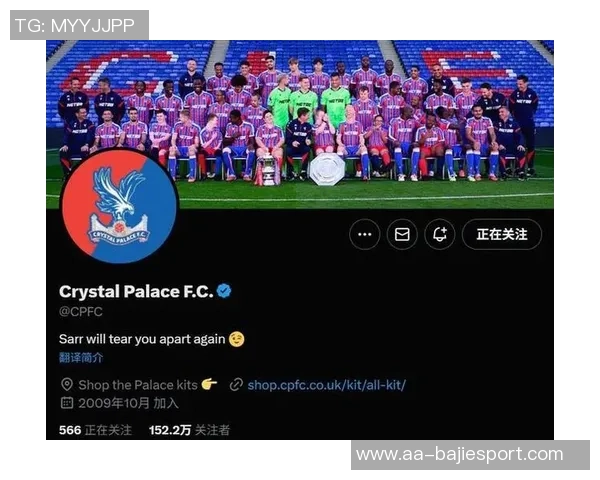Viewport: 600px width, 480px height.
Task: Click the winking emoji in the bio
Action: 236,339
